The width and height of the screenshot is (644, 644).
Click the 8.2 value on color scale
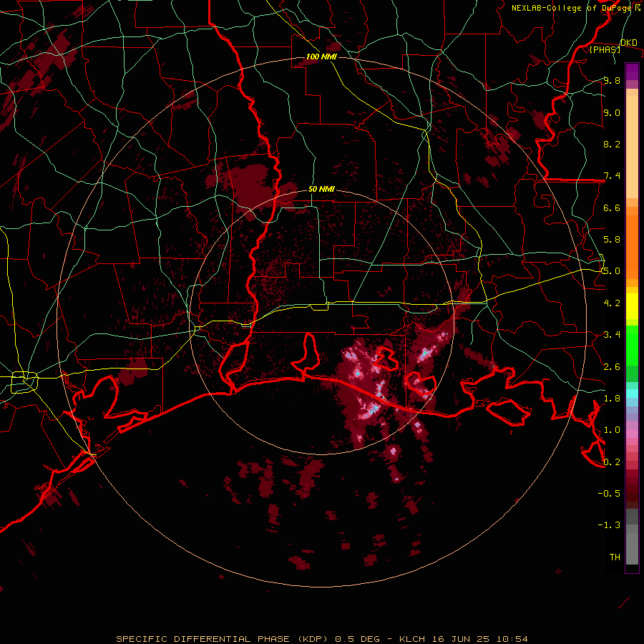click(612, 144)
